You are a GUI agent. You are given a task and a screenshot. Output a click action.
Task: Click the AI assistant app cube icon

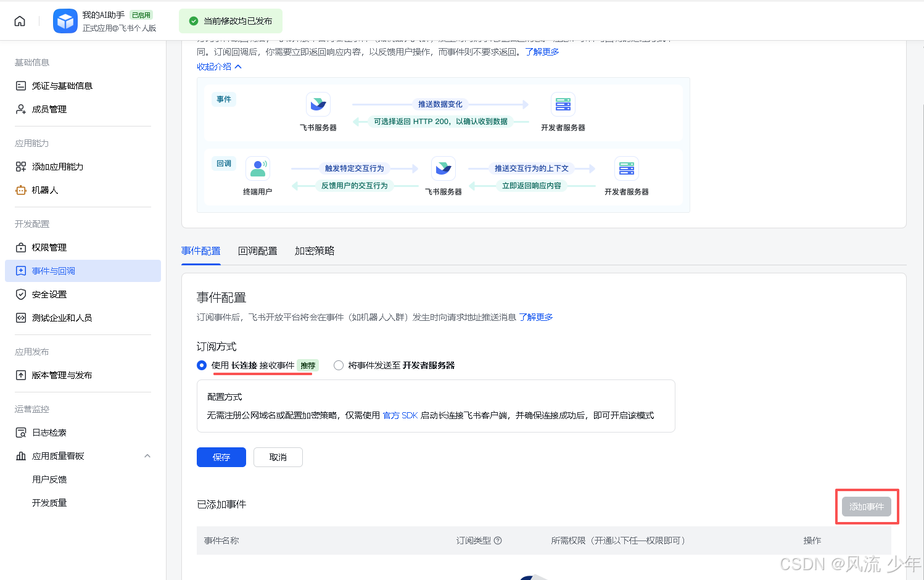tap(65, 21)
